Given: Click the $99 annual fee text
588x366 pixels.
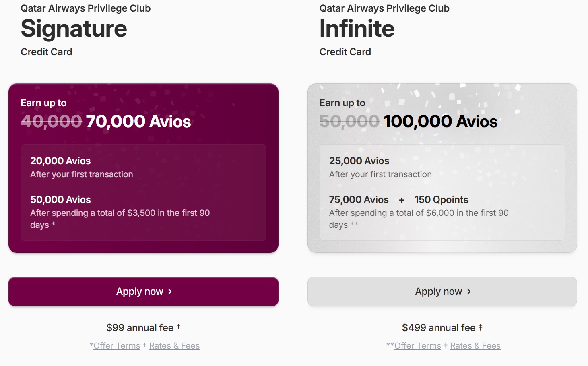Looking at the screenshot, I should click(140, 328).
